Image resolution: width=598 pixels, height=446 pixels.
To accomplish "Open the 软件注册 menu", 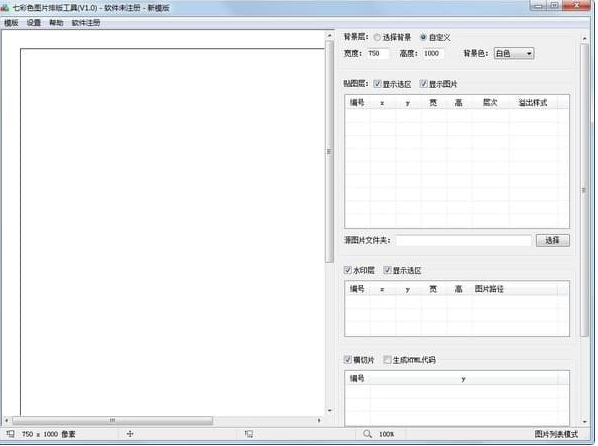I will click(x=86, y=23).
